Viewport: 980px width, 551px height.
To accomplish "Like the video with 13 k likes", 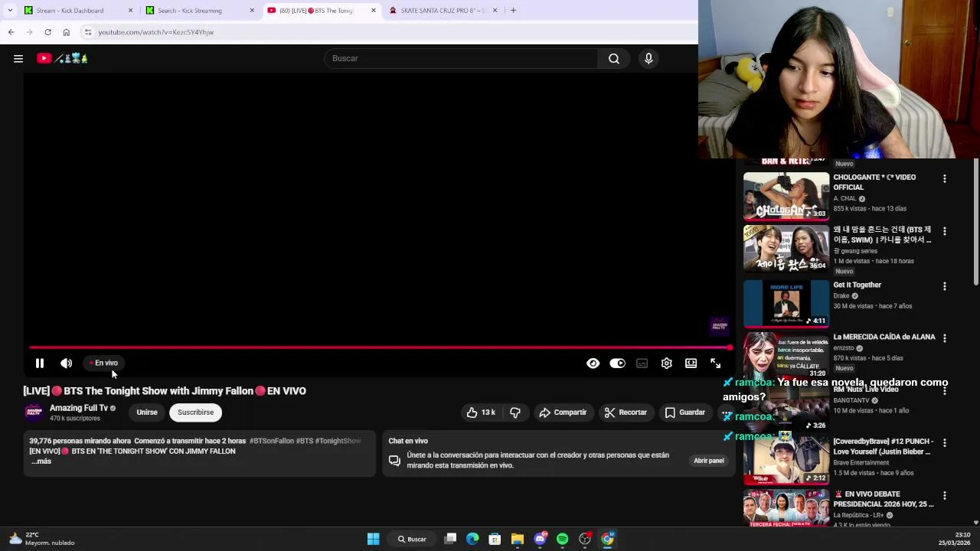I will (482, 412).
